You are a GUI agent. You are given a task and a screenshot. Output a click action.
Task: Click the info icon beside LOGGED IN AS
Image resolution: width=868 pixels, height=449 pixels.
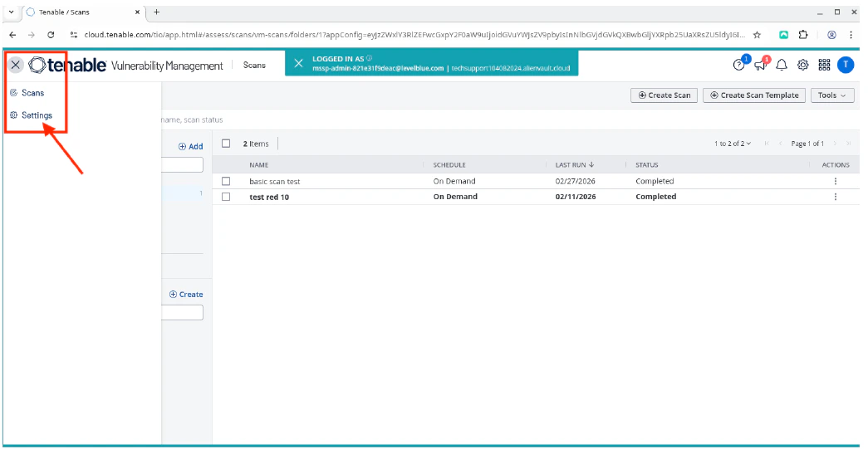370,58
